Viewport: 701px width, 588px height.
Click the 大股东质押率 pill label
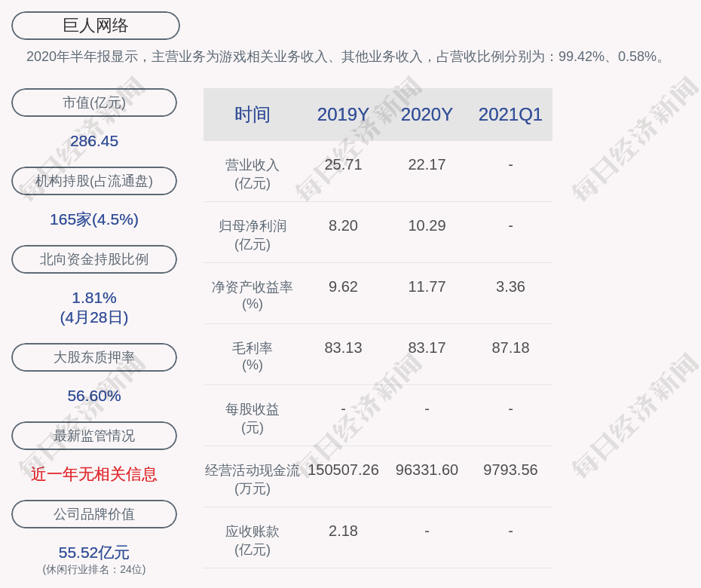(94, 357)
